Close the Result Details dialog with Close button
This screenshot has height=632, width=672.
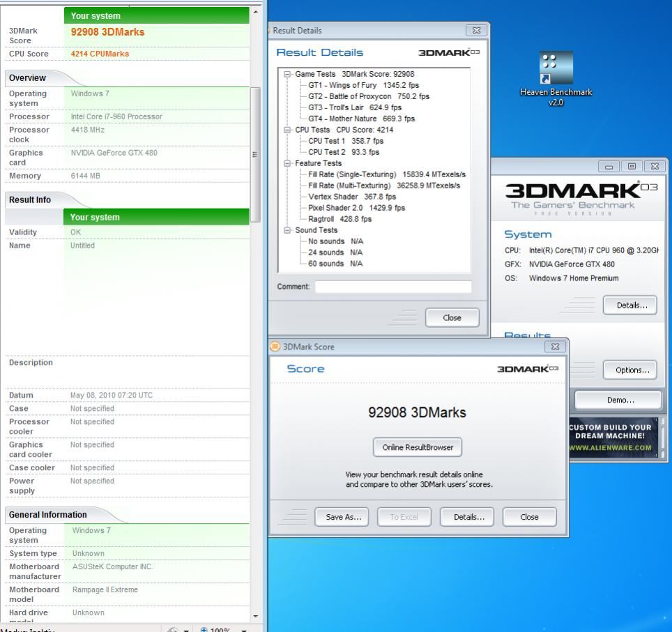(452, 317)
